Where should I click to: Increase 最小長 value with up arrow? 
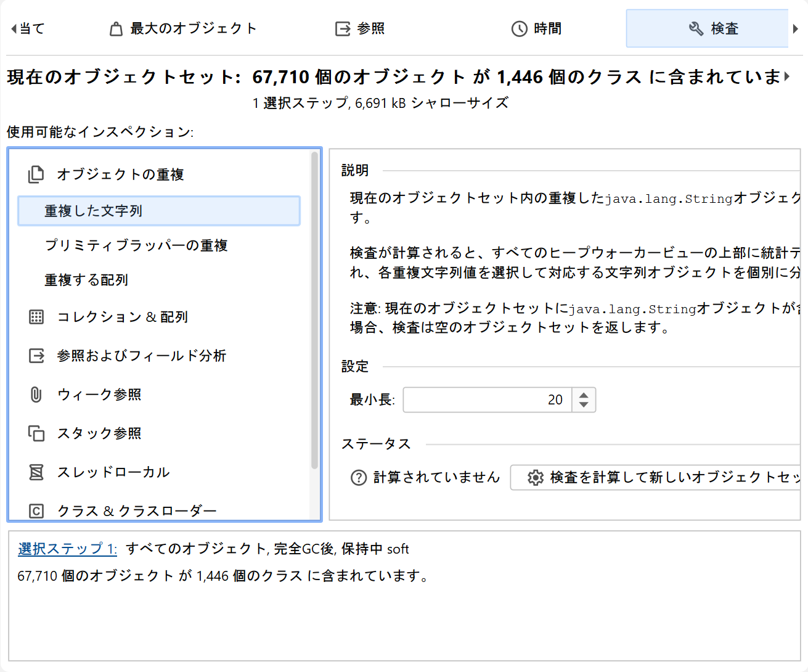(x=584, y=394)
